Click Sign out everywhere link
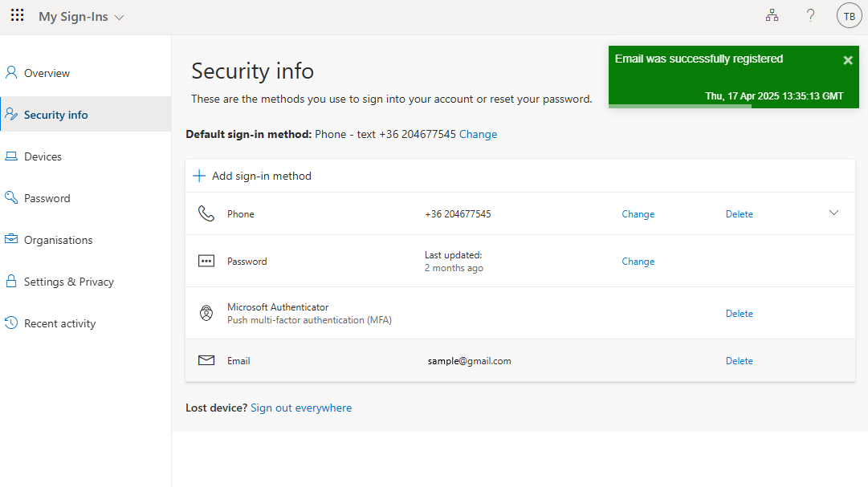 [301, 408]
